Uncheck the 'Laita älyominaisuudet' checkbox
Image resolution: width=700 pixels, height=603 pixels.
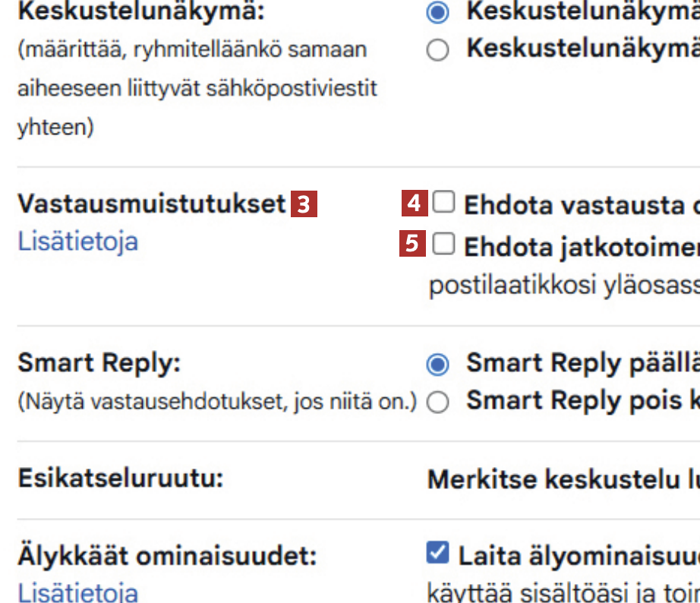pyautogui.click(x=438, y=554)
